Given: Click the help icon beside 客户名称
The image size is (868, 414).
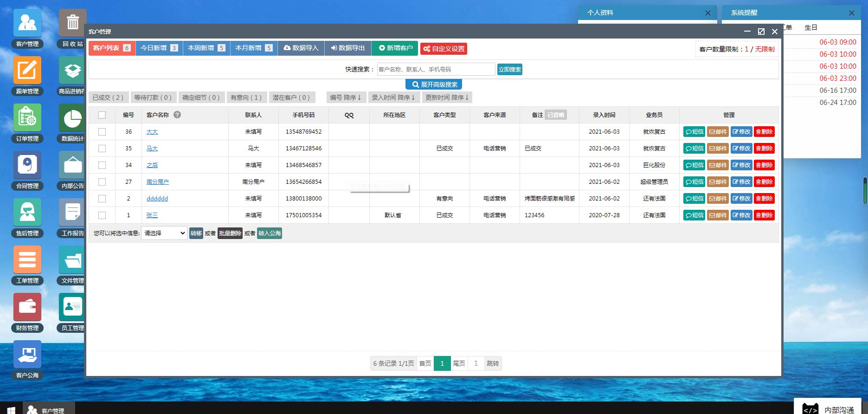Looking at the screenshot, I should 177,115.
